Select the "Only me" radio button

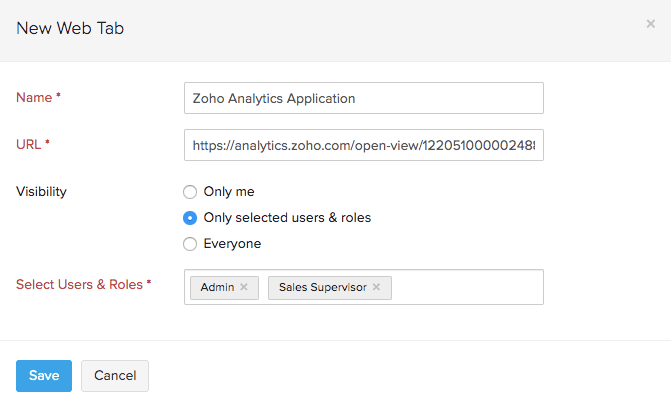(190, 191)
